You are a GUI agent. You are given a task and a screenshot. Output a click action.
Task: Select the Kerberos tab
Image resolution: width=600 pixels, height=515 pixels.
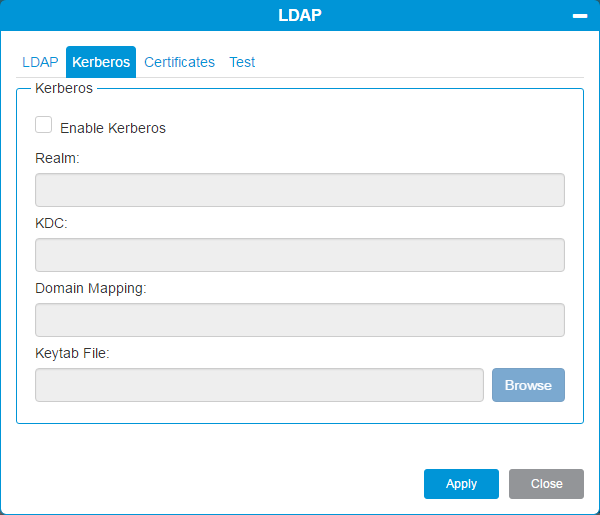coord(101,62)
